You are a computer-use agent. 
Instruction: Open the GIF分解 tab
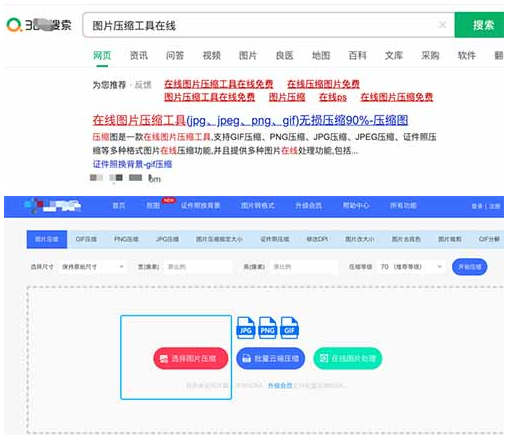click(489, 239)
